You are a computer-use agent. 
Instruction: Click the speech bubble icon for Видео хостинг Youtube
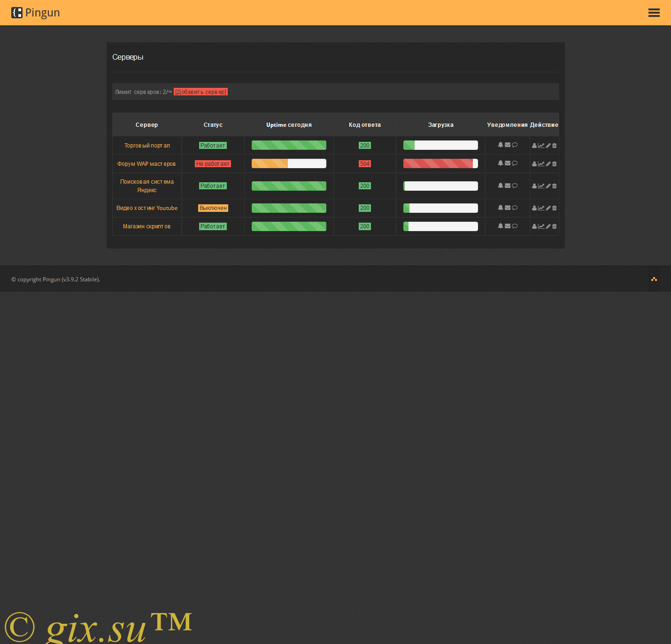click(x=515, y=207)
